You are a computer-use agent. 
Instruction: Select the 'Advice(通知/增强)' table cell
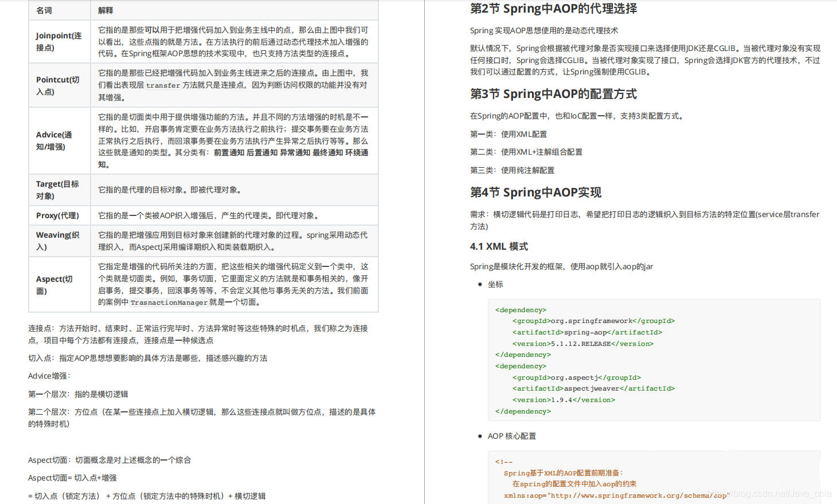pyautogui.click(x=60, y=141)
